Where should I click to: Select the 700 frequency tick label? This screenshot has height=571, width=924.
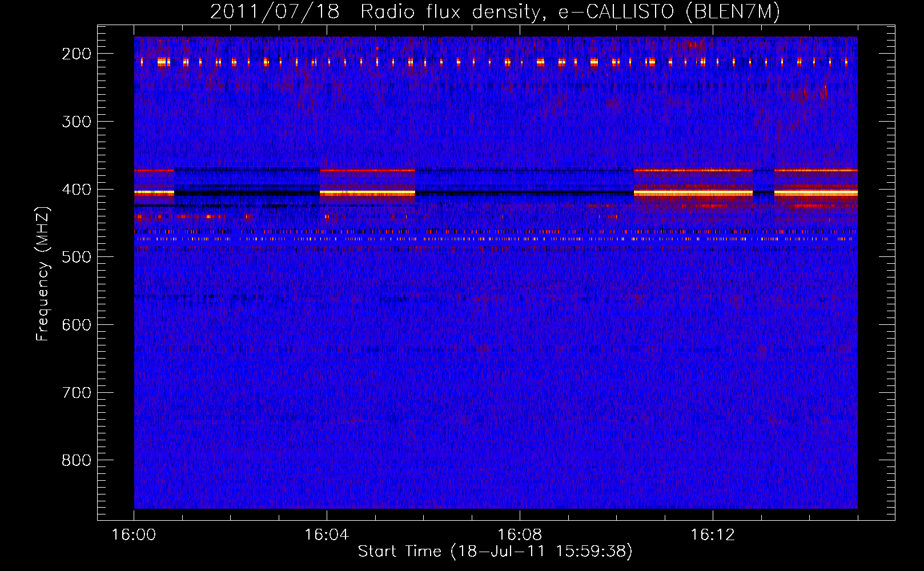click(77, 393)
